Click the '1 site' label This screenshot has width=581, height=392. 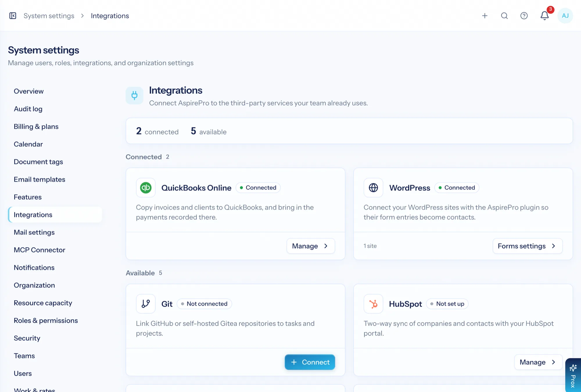tap(370, 246)
